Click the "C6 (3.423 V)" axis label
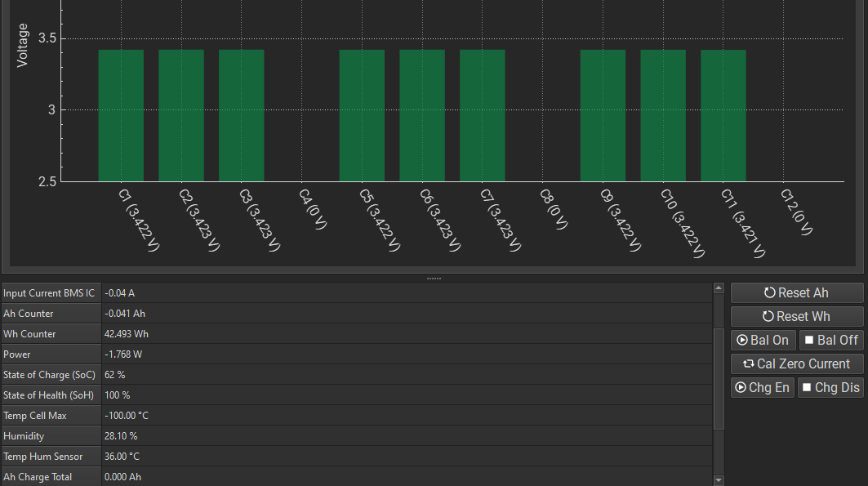 [x=440, y=221]
